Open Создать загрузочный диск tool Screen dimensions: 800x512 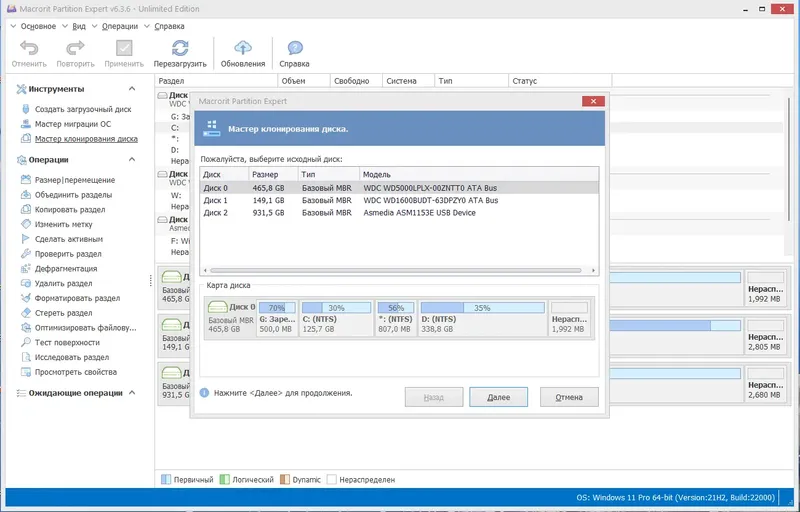(83, 109)
